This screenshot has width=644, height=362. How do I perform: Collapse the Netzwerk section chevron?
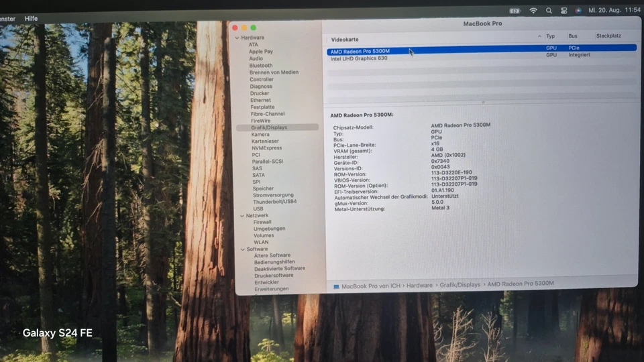coord(242,216)
